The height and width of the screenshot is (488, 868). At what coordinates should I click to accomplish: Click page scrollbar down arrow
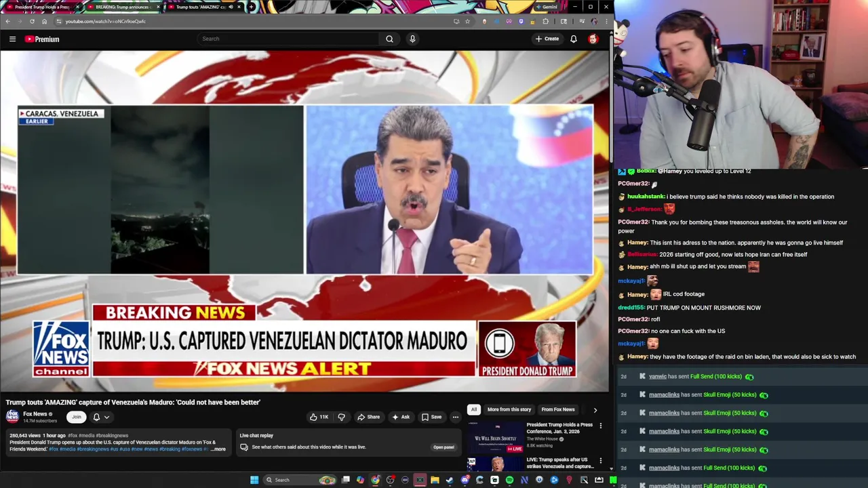pyautogui.click(x=611, y=468)
